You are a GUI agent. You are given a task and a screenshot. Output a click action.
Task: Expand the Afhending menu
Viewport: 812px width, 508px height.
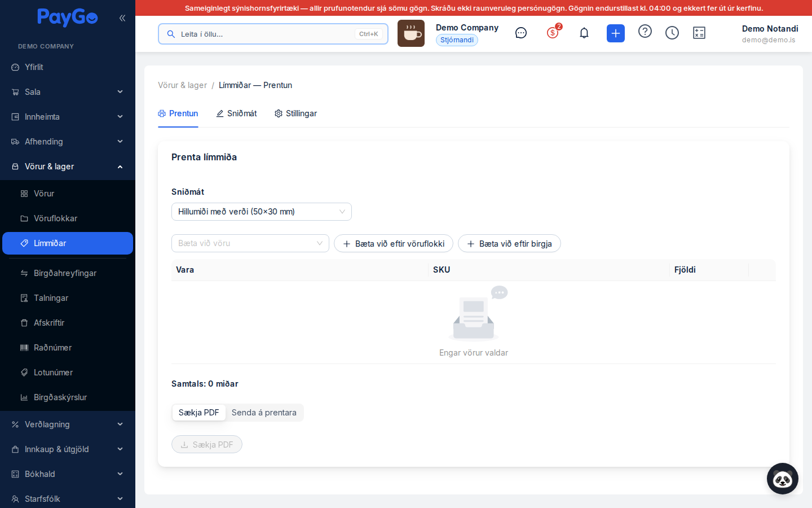(x=68, y=142)
